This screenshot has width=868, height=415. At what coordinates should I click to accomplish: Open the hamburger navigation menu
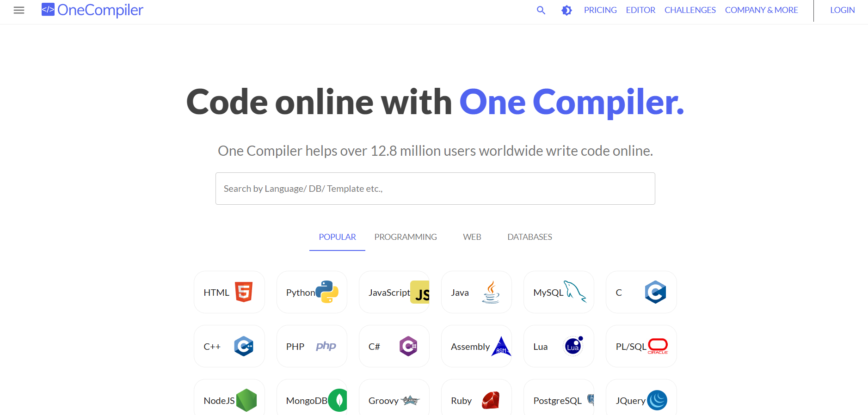[x=19, y=10]
